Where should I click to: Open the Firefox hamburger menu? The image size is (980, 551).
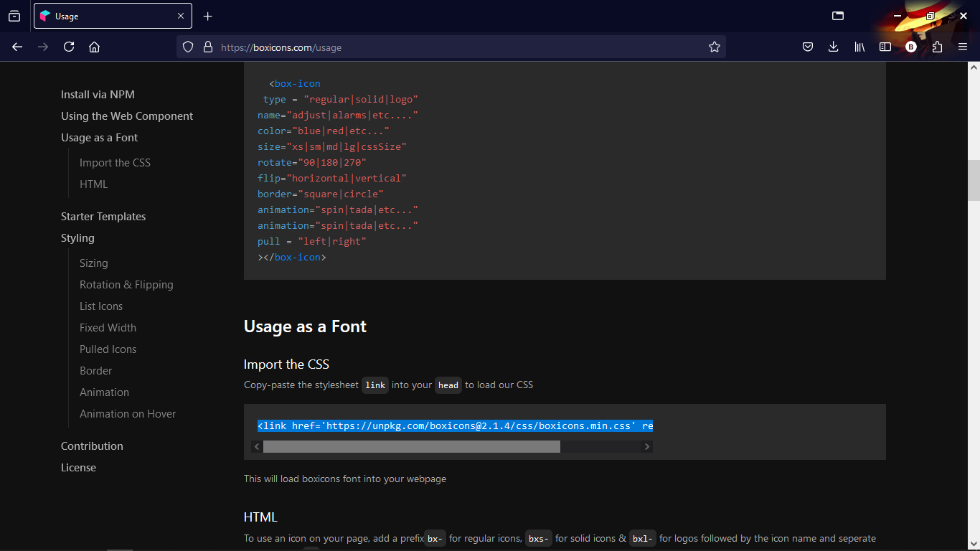(963, 47)
